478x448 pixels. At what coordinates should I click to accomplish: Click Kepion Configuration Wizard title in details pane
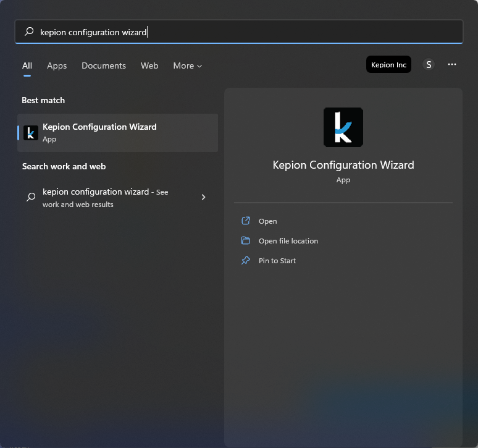pyautogui.click(x=343, y=165)
